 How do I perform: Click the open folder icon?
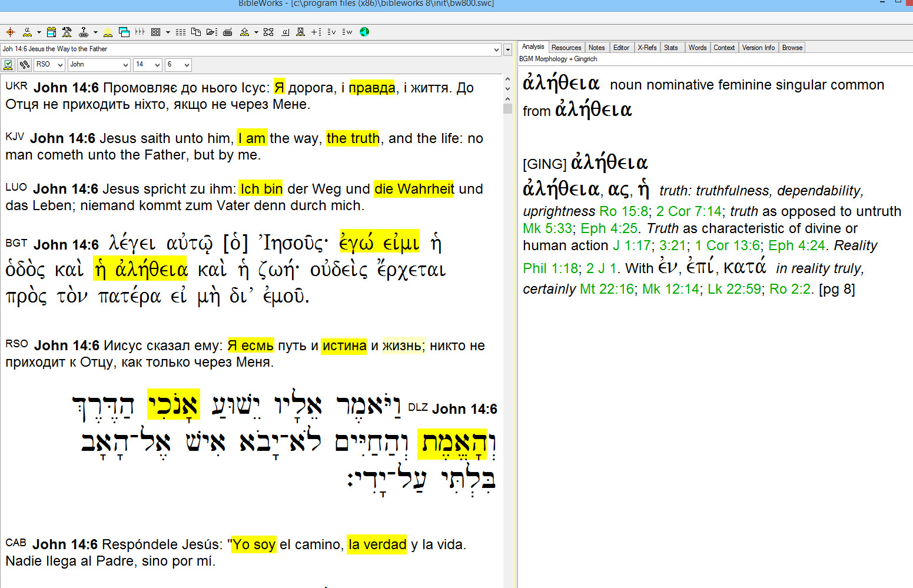tap(212, 32)
